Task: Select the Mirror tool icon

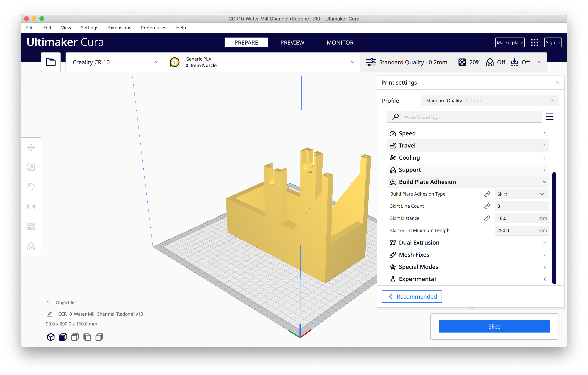Action: tap(31, 207)
